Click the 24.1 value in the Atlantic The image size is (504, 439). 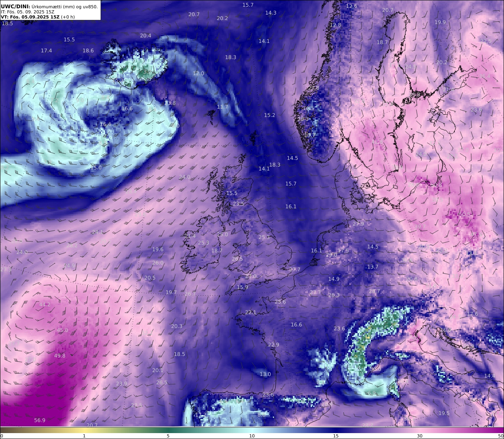click(97, 232)
